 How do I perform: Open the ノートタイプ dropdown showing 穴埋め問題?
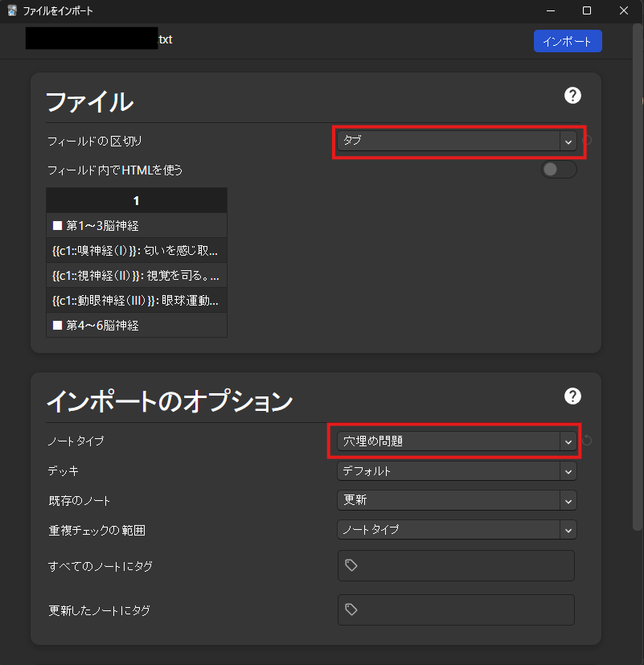click(454, 441)
